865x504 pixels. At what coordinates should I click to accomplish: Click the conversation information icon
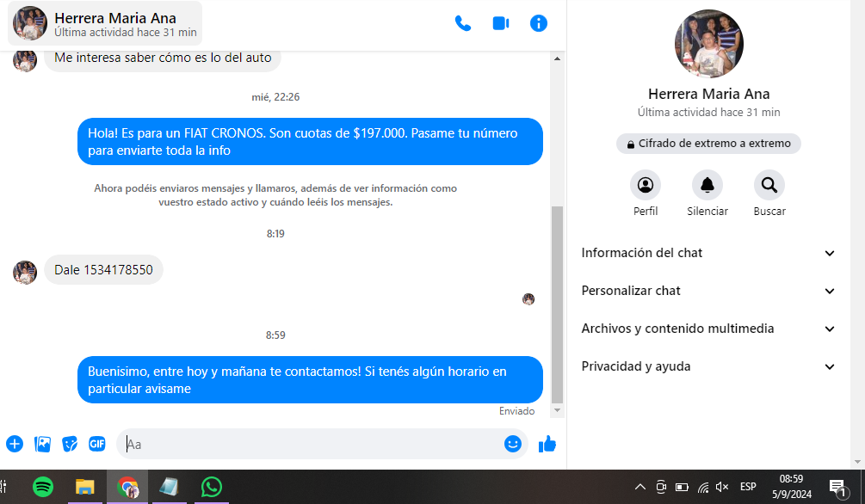539,23
